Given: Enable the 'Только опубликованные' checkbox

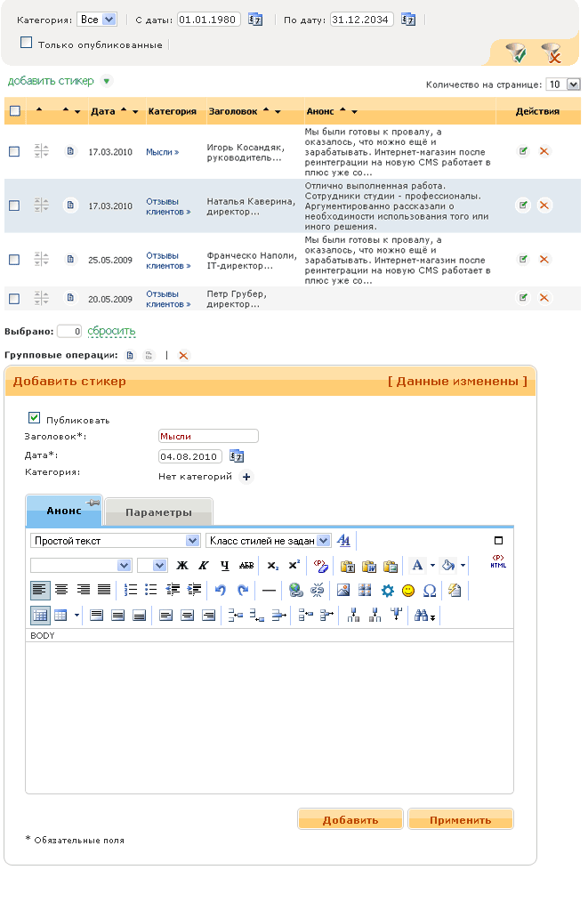Looking at the screenshot, I should (26, 42).
